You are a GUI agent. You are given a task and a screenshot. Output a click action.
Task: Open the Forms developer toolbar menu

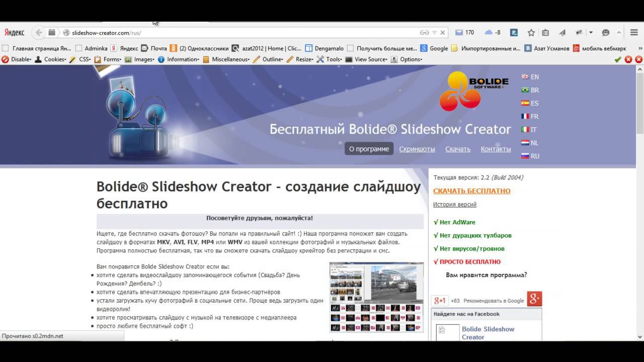coord(108,59)
